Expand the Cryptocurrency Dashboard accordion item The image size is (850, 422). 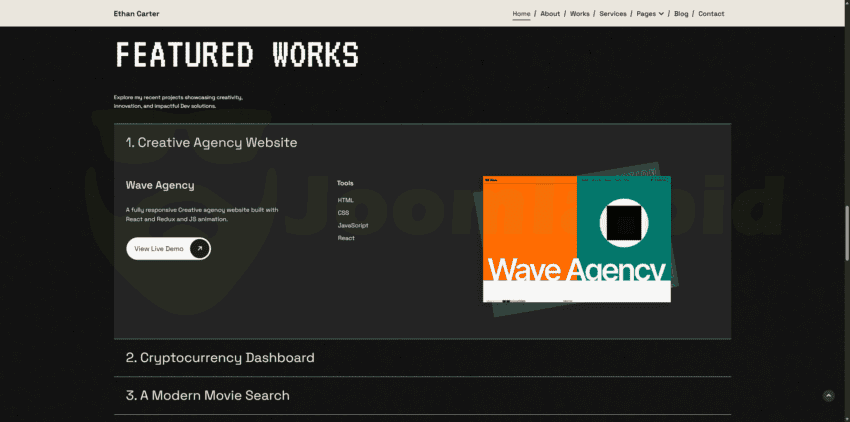tap(220, 357)
